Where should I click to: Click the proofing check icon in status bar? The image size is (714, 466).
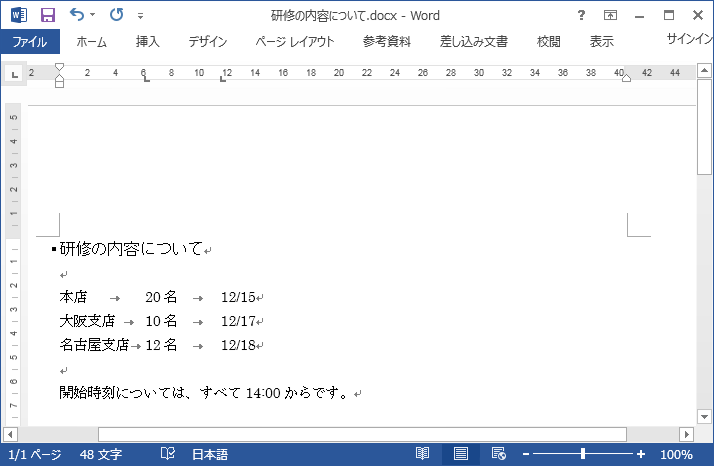pyautogui.click(x=168, y=454)
